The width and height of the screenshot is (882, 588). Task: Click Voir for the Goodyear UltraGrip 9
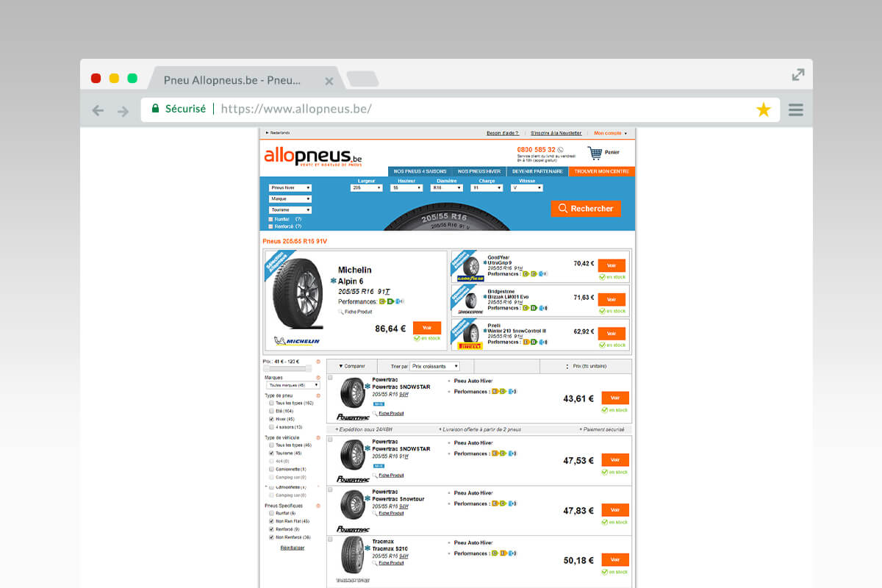[612, 265]
